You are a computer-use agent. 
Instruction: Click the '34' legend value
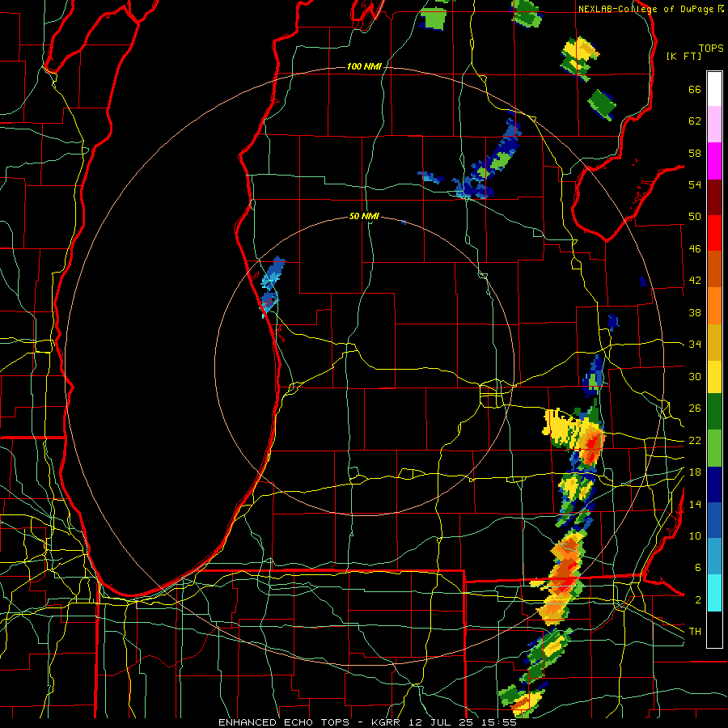pyautogui.click(x=695, y=344)
